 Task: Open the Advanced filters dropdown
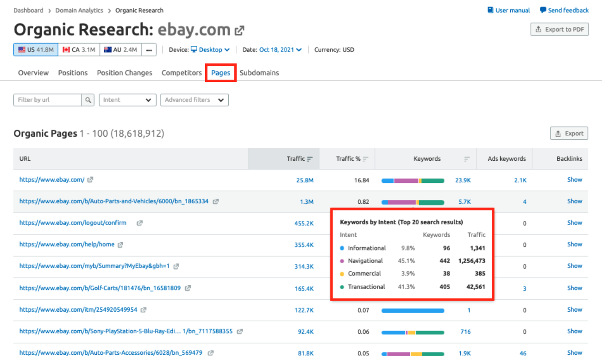(x=194, y=100)
